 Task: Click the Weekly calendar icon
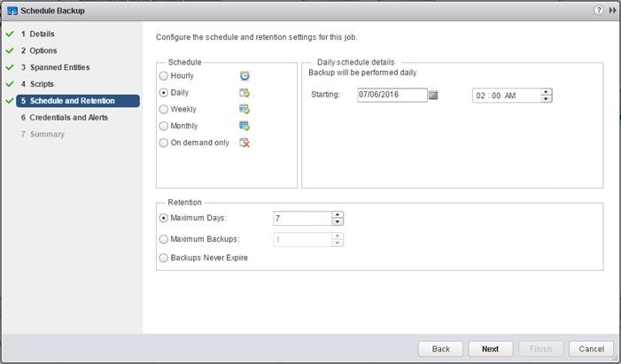click(245, 109)
